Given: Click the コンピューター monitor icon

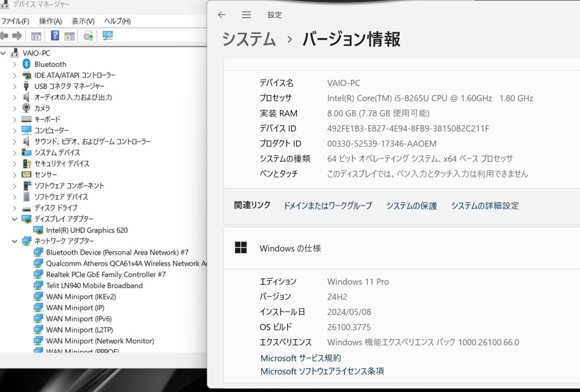Looking at the screenshot, I should pos(26,130).
